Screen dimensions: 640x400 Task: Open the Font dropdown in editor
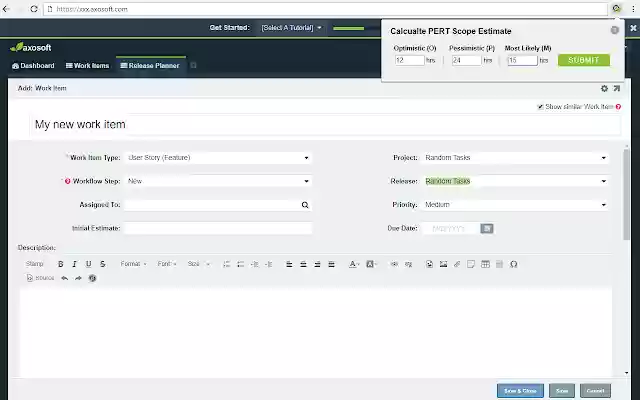click(167, 264)
